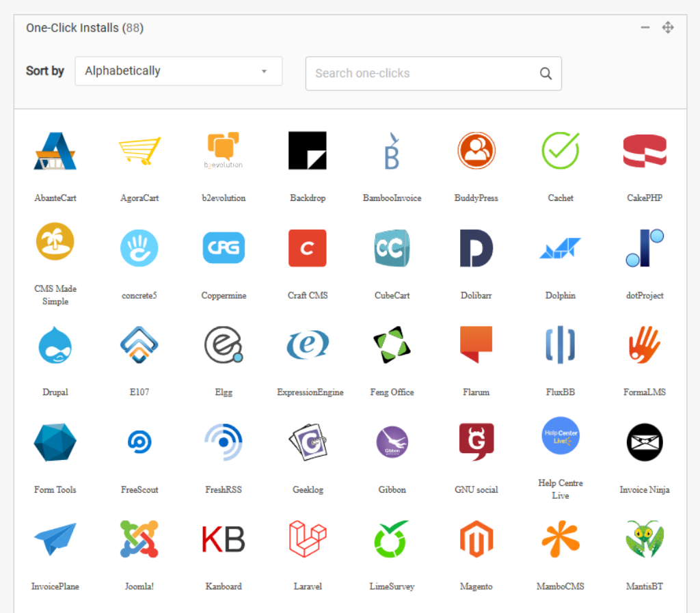Screen dimensions: 700x613
Task: Open the InvoicePlane paper plane icon
Action: (55, 539)
